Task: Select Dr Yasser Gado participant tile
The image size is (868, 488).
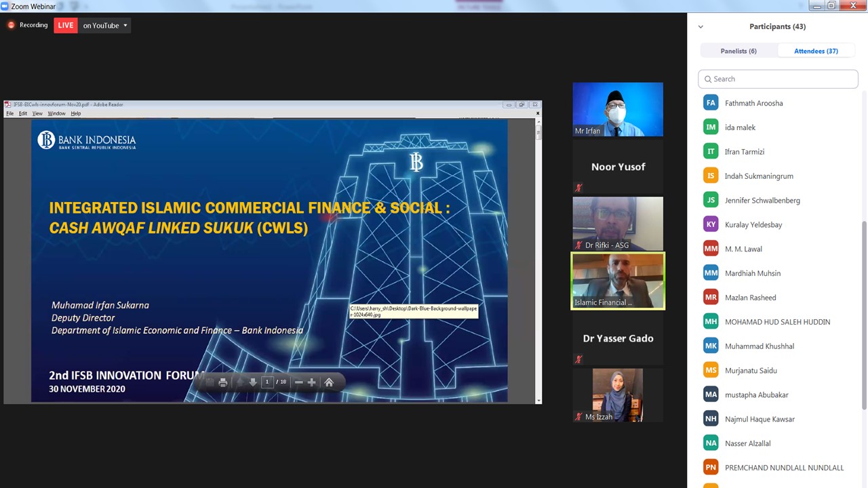Action: click(618, 338)
